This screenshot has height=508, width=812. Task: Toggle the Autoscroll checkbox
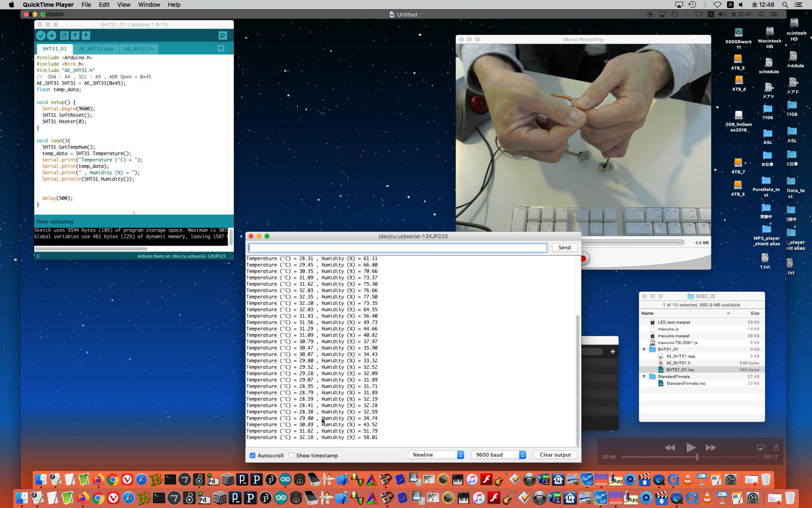[252, 456]
